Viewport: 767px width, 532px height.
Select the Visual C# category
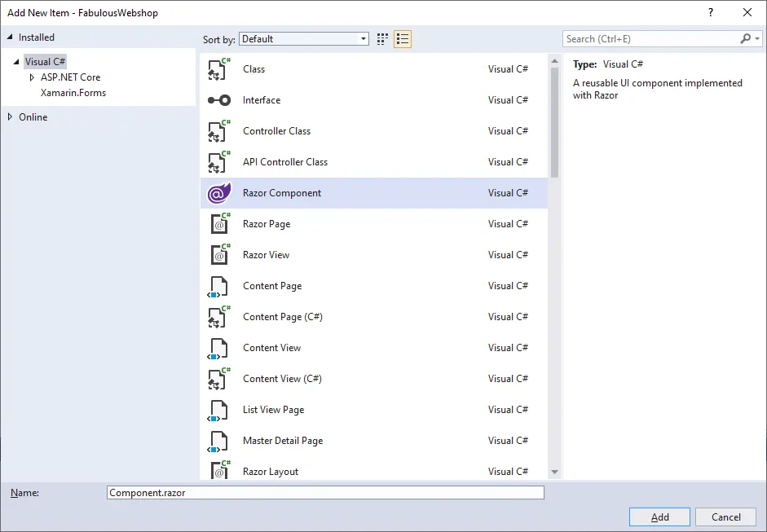[45, 62]
